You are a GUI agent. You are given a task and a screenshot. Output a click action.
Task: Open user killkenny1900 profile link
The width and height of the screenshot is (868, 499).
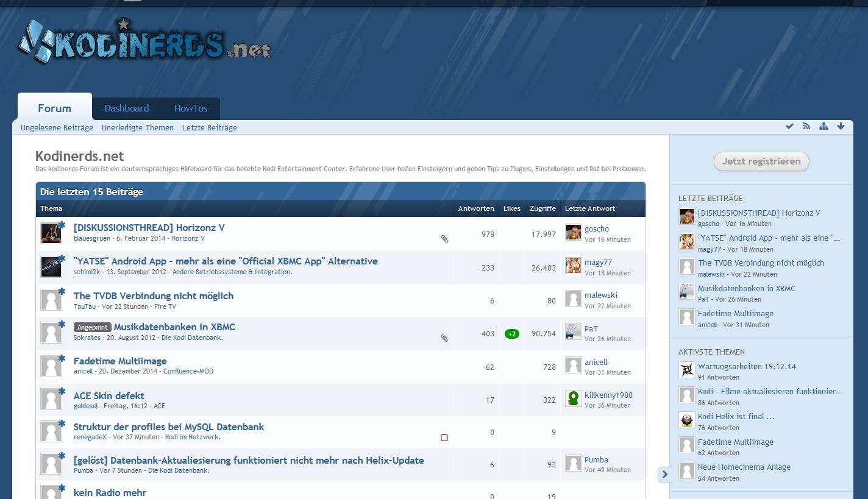(608, 395)
